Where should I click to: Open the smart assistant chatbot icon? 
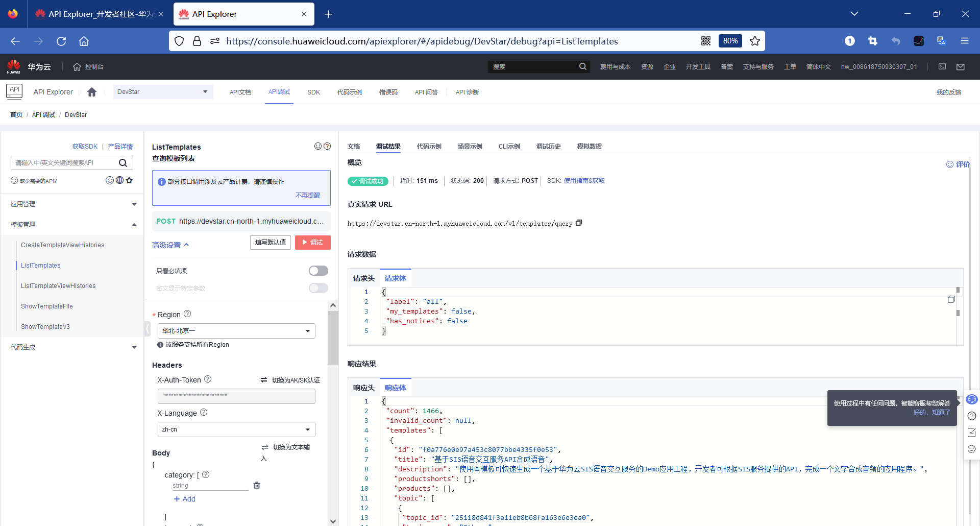(x=972, y=399)
